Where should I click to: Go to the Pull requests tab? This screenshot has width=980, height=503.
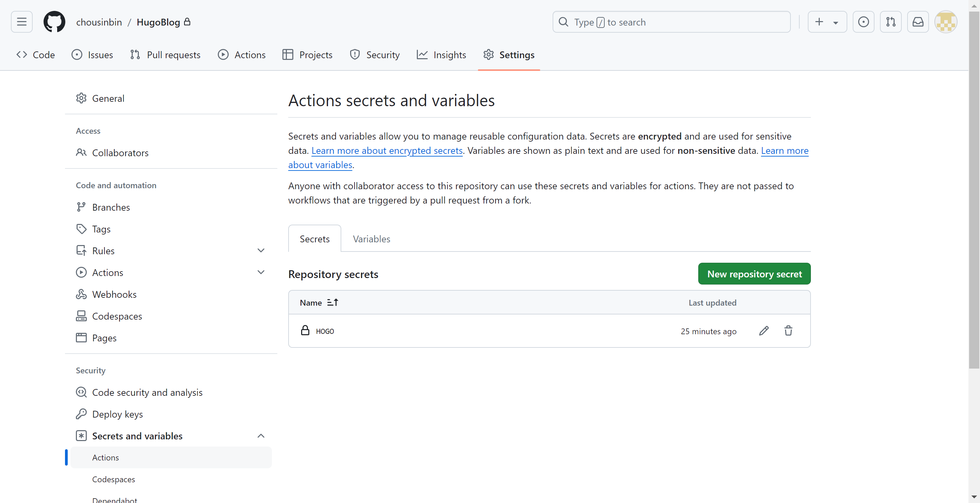point(165,55)
